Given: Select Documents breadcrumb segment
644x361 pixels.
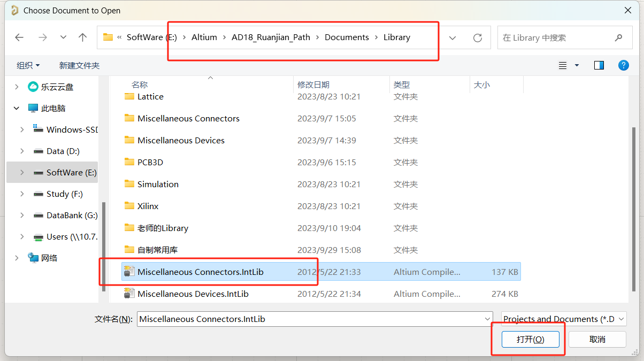Looking at the screenshot, I should (347, 37).
